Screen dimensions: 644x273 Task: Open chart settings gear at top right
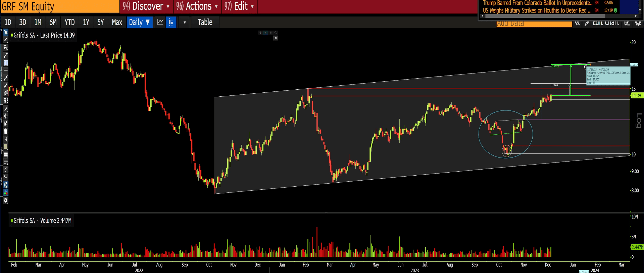coord(638,23)
